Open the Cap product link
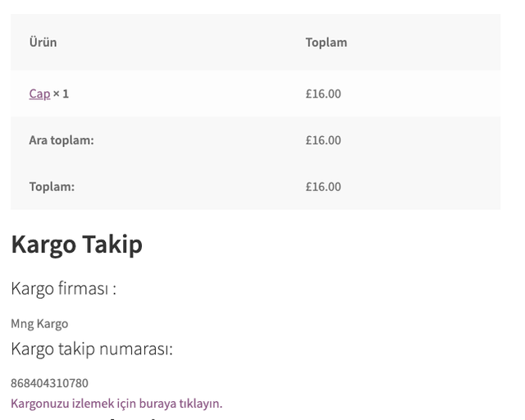Viewport: 525px width, 420px height. pyautogui.click(x=39, y=94)
